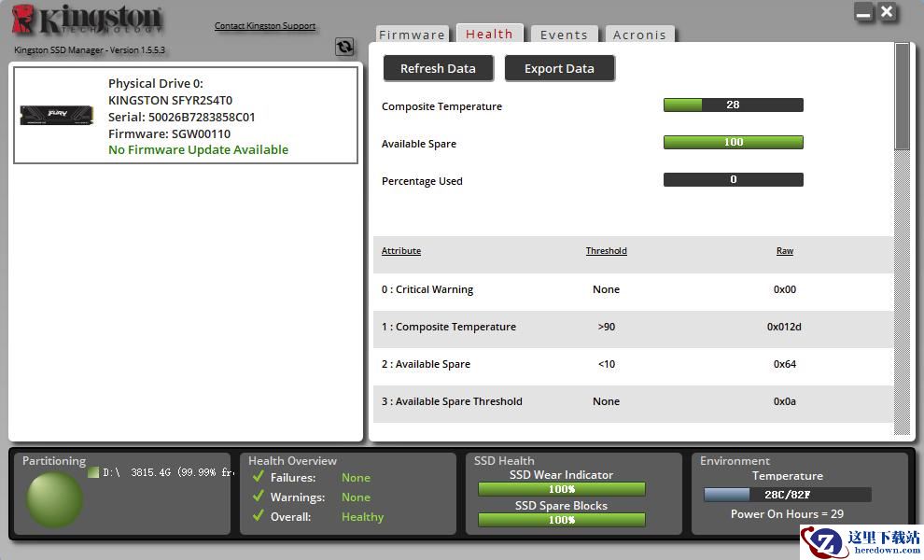Click the Overall 'Healthy' status text

click(x=362, y=517)
